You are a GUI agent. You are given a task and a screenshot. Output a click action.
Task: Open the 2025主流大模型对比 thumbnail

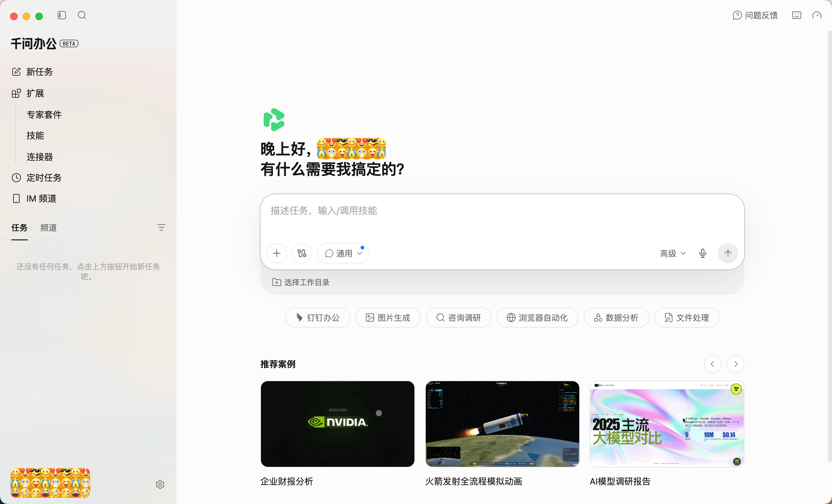(x=667, y=424)
